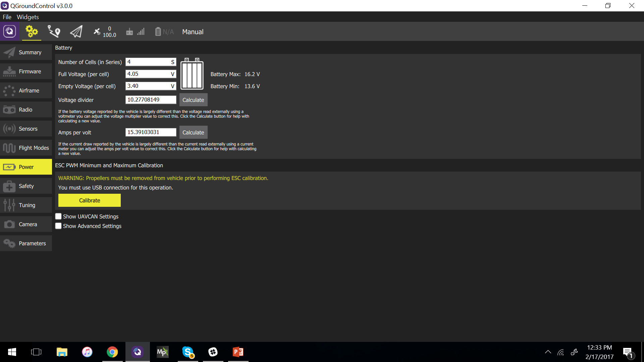The width and height of the screenshot is (644, 362).
Task: Click the Calibrate ESC PWM button
Action: (89, 200)
